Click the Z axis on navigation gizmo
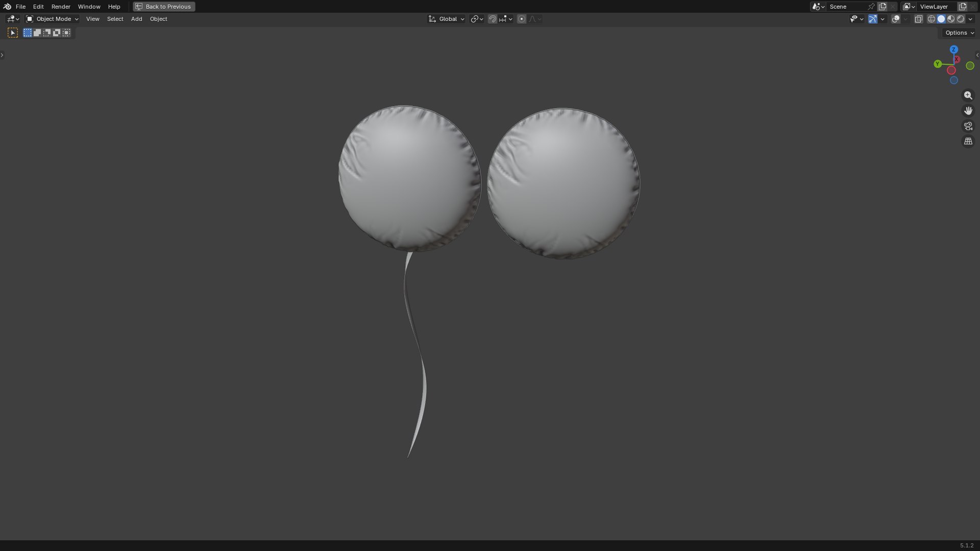980x551 pixels. 953,49
